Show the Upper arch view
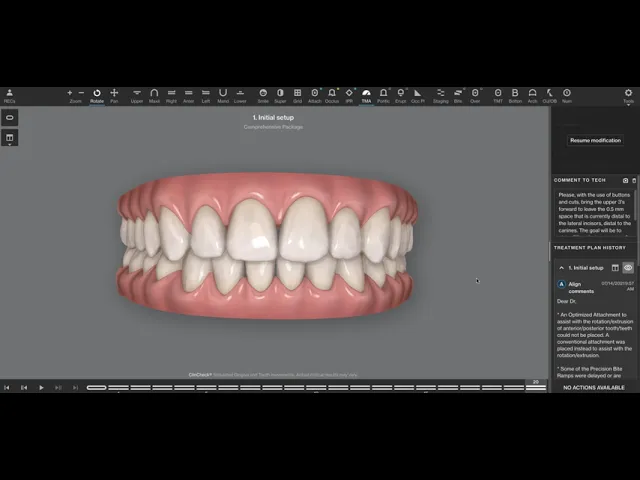The width and height of the screenshot is (640, 480). click(137, 96)
